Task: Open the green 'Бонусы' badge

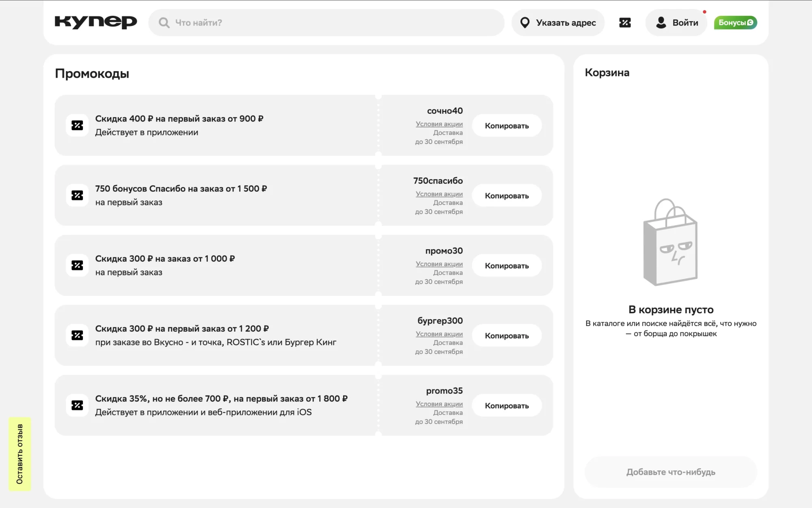Action: coord(736,23)
